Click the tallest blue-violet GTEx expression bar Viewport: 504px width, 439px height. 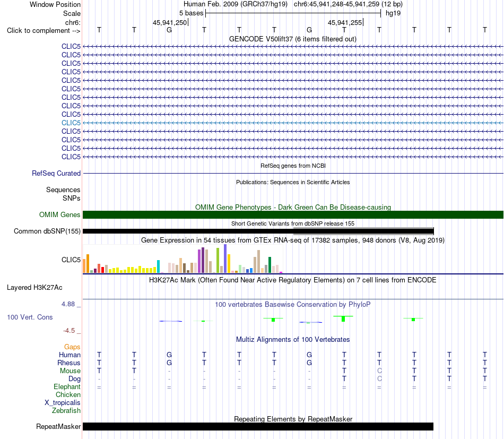[225, 259]
